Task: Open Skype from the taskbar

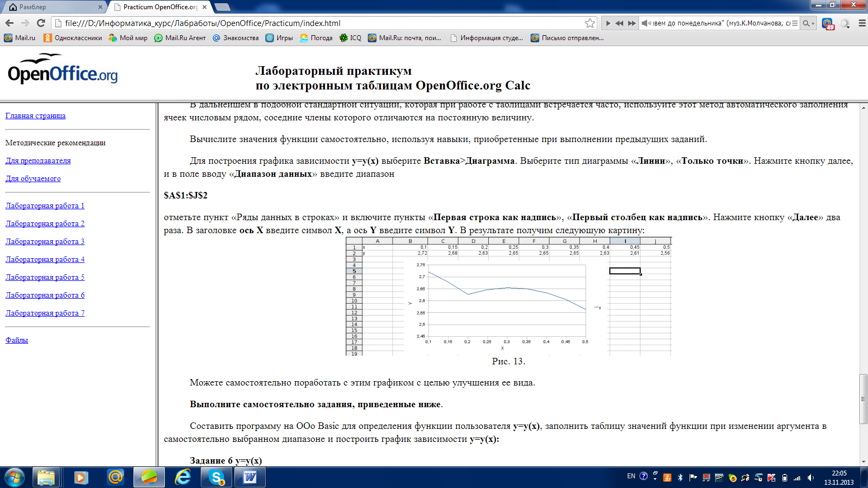Action: pyautogui.click(x=217, y=478)
